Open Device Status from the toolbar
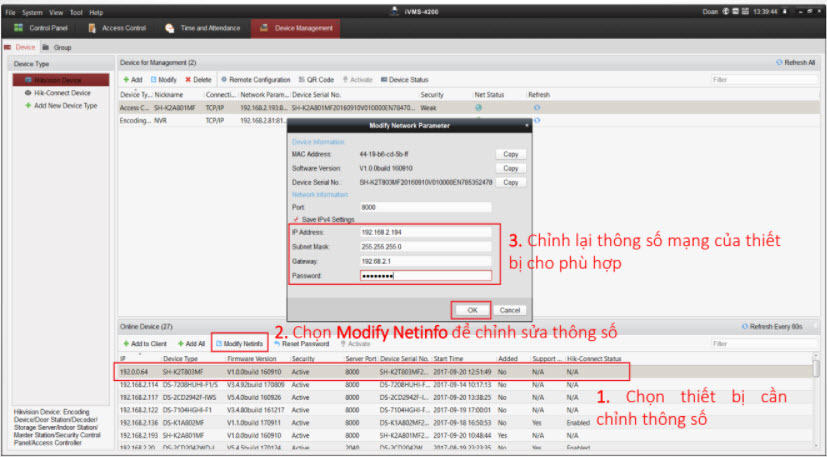Image resolution: width=827 pixels, height=457 pixels. 403,79
